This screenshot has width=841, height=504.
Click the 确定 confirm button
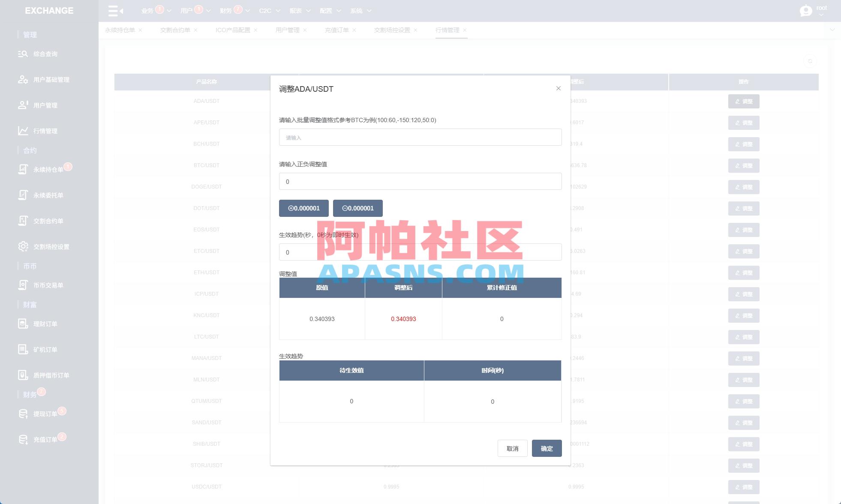547,448
